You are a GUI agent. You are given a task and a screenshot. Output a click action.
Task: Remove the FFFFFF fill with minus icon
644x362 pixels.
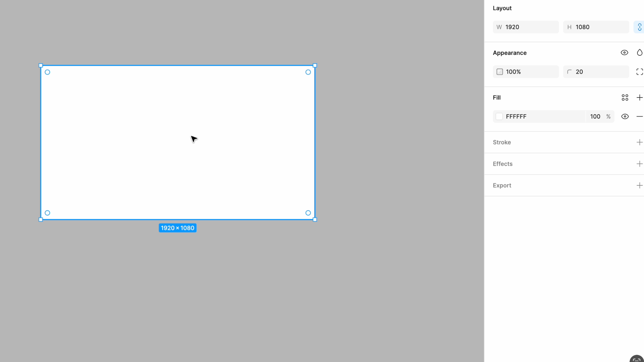639,117
